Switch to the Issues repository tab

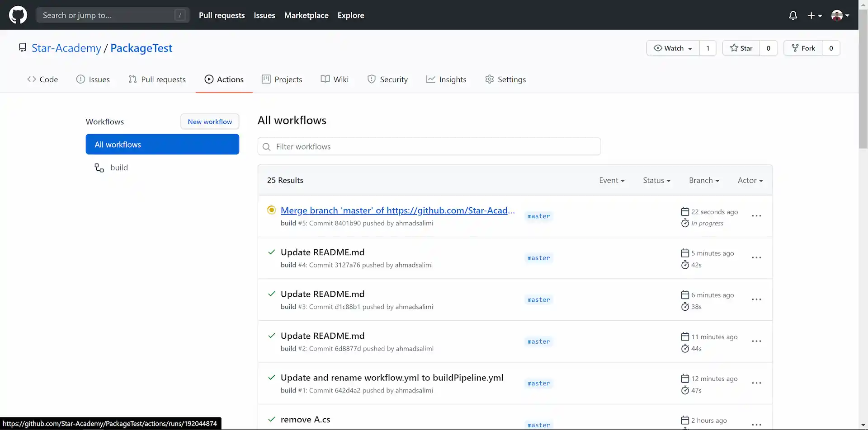[93, 79]
